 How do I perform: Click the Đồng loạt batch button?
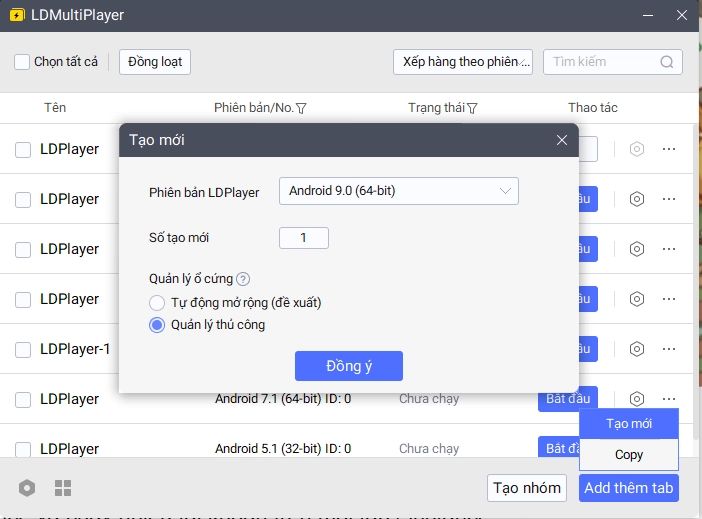pyautogui.click(x=155, y=62)
